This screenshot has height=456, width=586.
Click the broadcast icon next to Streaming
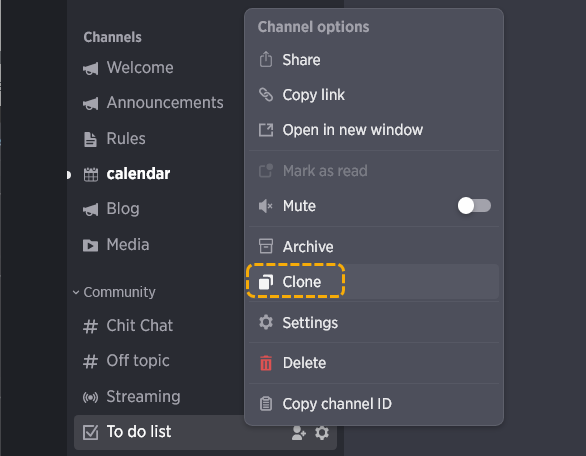90,397
